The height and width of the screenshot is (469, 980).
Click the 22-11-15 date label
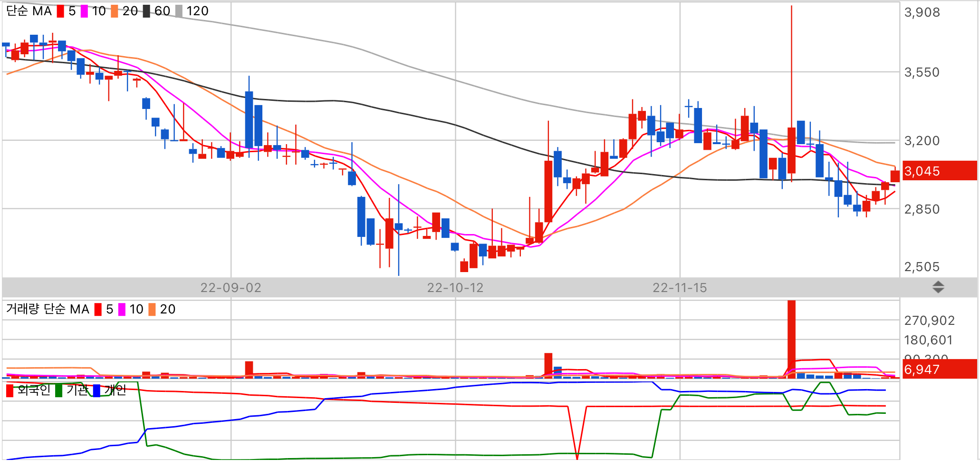coord(680,288)
